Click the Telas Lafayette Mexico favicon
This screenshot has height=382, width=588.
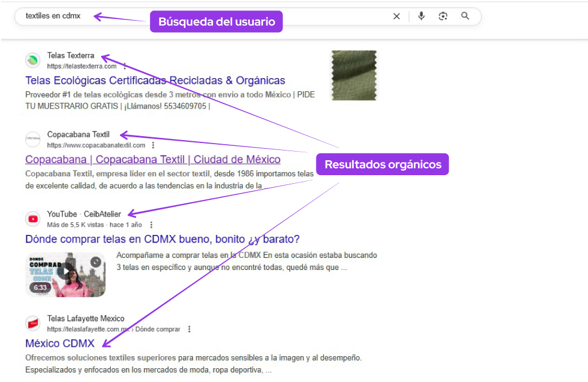point(33,323)
